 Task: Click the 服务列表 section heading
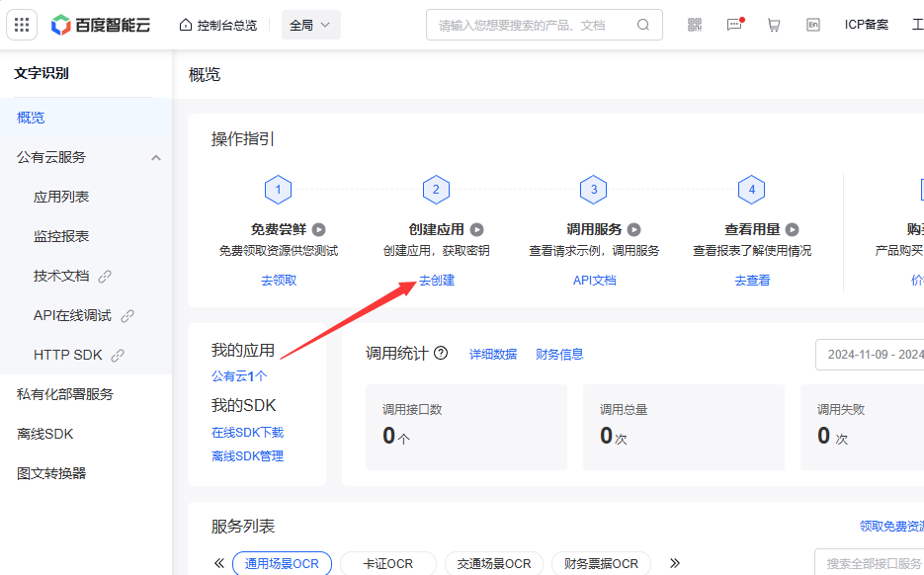tap(243, 527)
